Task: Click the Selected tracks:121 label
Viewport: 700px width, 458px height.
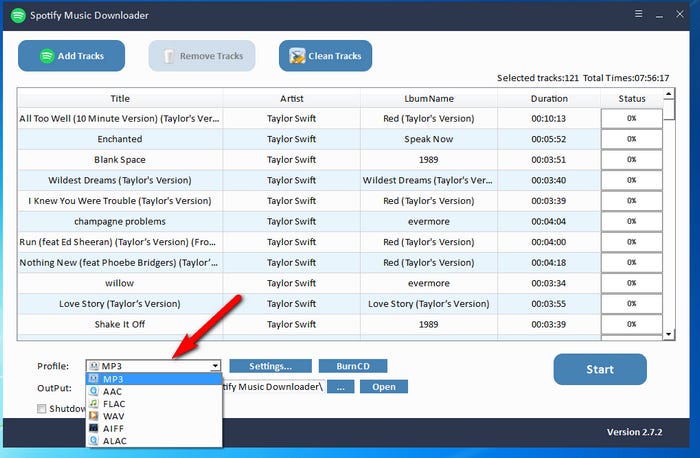Action: click(x=538, y=78)
